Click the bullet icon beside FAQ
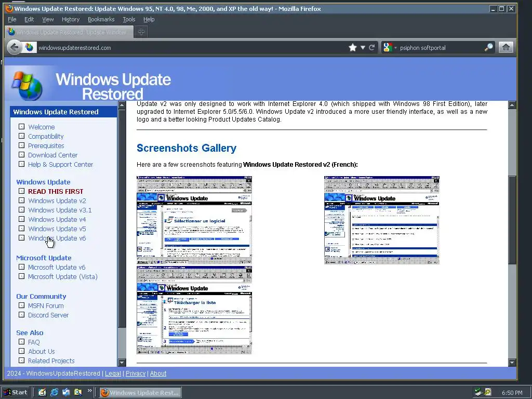The image size is (532, 399). 21,342
